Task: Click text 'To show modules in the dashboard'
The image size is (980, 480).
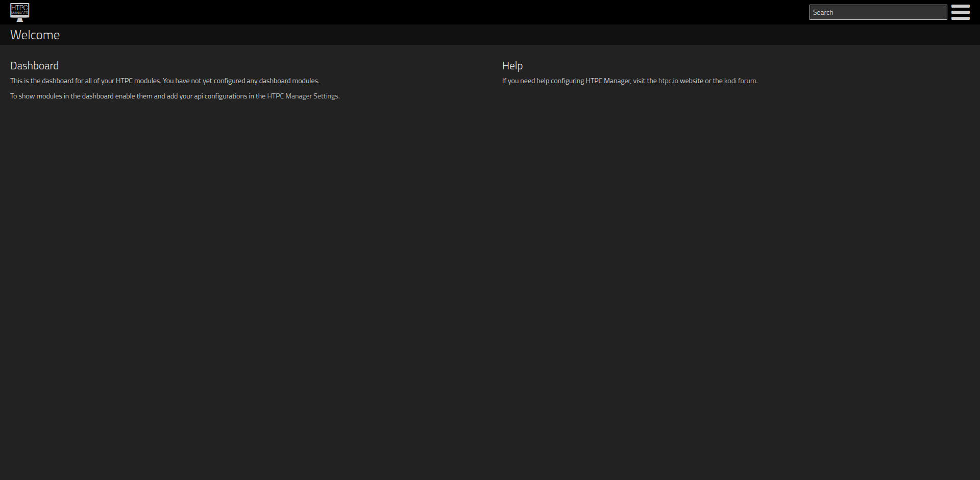Action: [62, 96]
